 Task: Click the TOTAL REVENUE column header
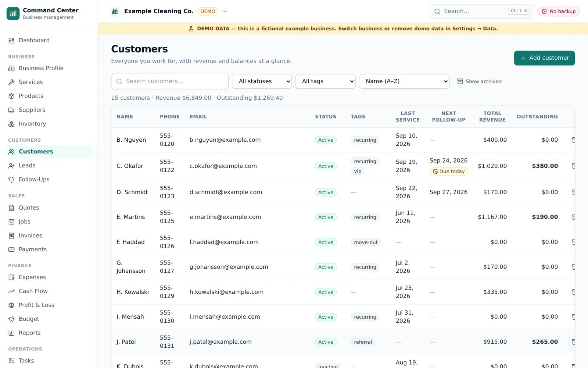[492, 117]
